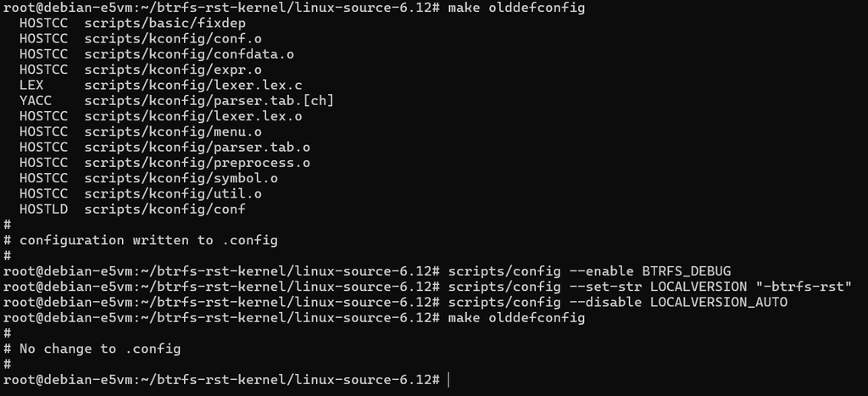Click the 'scripts/basic/fixdep' output line

(x=132, y=23)
